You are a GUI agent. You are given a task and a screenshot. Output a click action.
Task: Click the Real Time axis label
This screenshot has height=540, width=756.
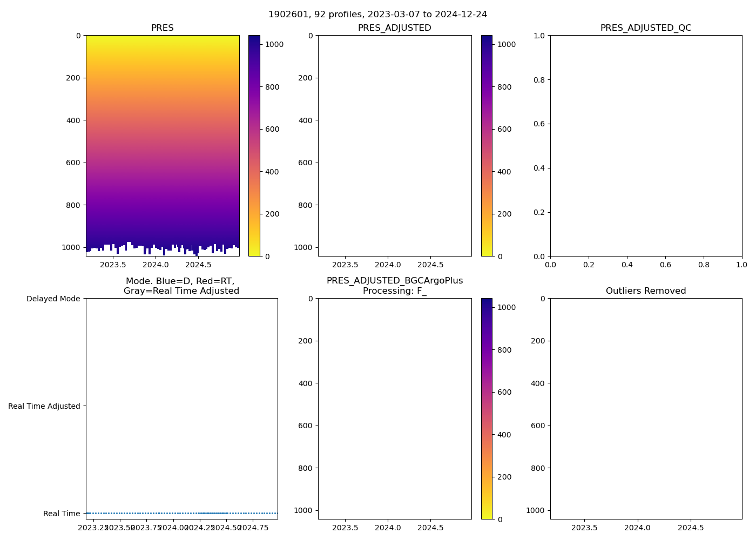coord(62,514)
